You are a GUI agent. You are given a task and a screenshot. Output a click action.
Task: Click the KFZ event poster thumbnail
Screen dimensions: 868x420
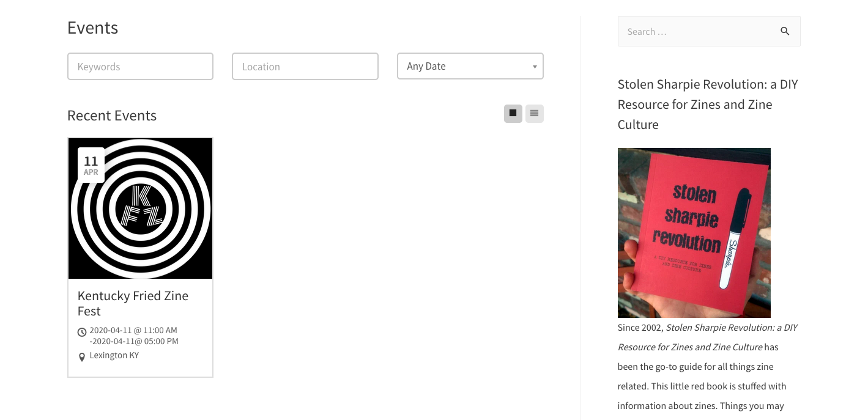[141, 208]
